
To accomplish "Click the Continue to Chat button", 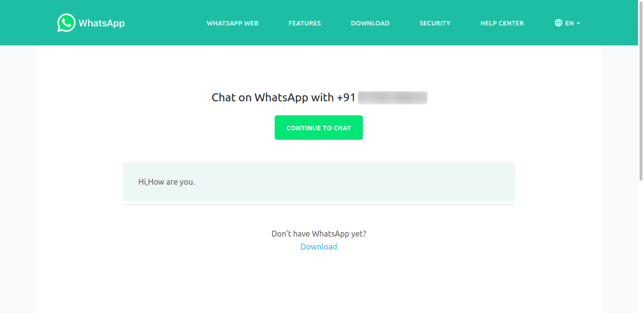I will (x=319, y=128).
